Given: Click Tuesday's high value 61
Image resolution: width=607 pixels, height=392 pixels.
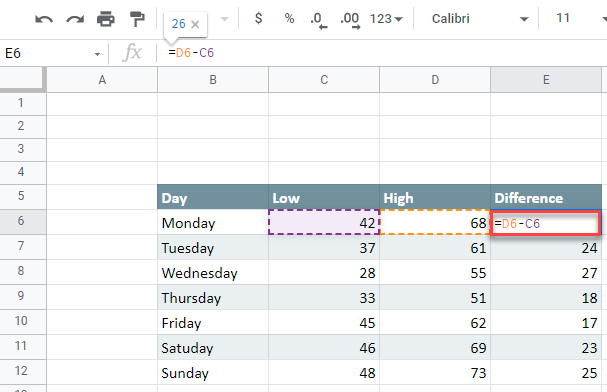Looking at the screenshot, I should click(x=435, y=247).
